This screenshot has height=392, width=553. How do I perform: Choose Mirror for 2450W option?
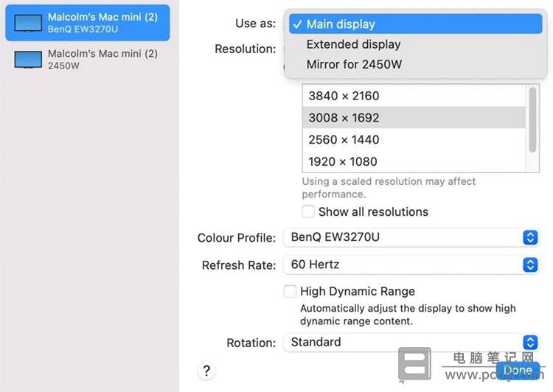point(415,65)
